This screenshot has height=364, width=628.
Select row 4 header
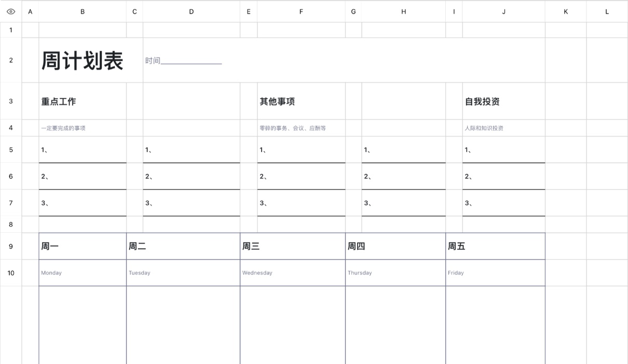(x=11, y=128)
